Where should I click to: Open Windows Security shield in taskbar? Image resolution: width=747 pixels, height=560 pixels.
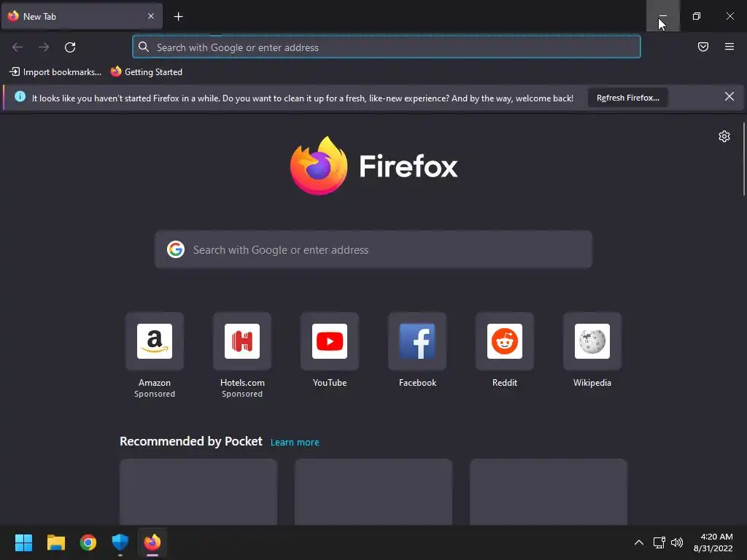pos(120,542)
